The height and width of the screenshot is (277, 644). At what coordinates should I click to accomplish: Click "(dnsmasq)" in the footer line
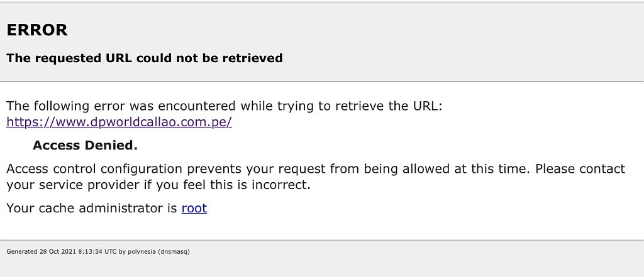175,252
